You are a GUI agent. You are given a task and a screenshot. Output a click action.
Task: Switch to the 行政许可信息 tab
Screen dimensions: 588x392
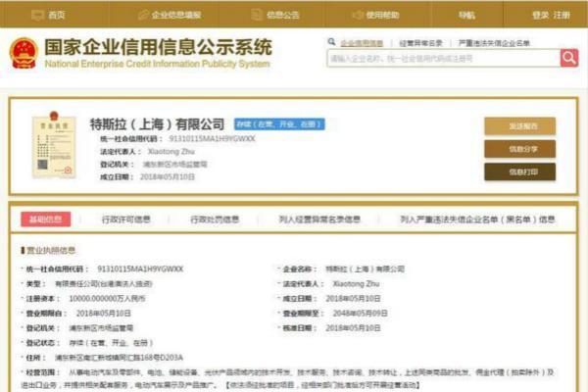pyautogui.click(x=126, y=220)
